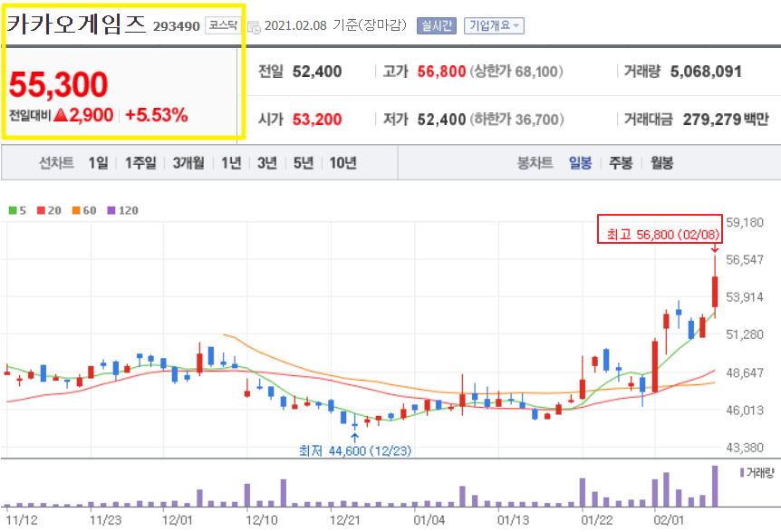Viewport: 781px width, 532px height.
Task: Click the 최저 44,600 (12/23) chart label
Action: tap(355, 450)
